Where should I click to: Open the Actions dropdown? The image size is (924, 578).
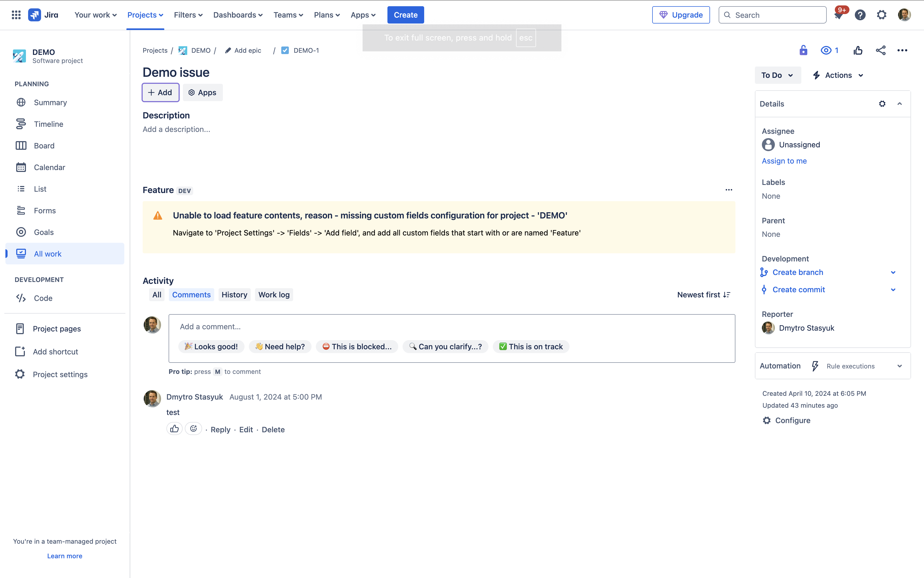pyautogui.click(x=838, y=75)
